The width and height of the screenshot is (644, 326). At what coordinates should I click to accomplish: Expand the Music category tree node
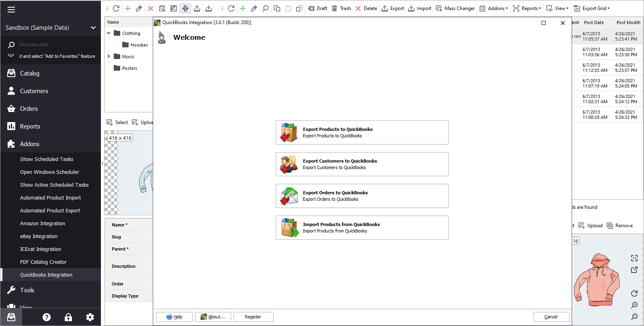click(x=109, y=57)
